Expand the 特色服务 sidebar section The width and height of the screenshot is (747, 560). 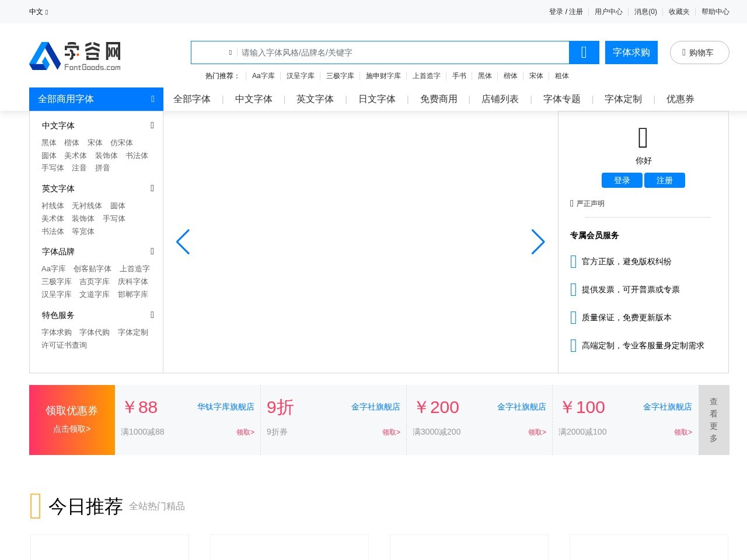[152, 315]
